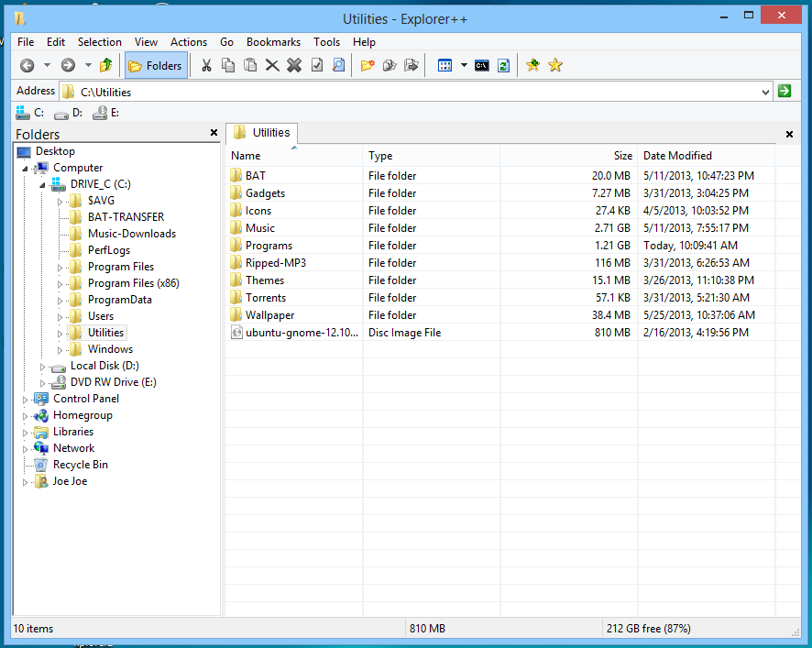Bookmark the current folder with the star-plus icon
812x648 pixels.
pos(532,65)
